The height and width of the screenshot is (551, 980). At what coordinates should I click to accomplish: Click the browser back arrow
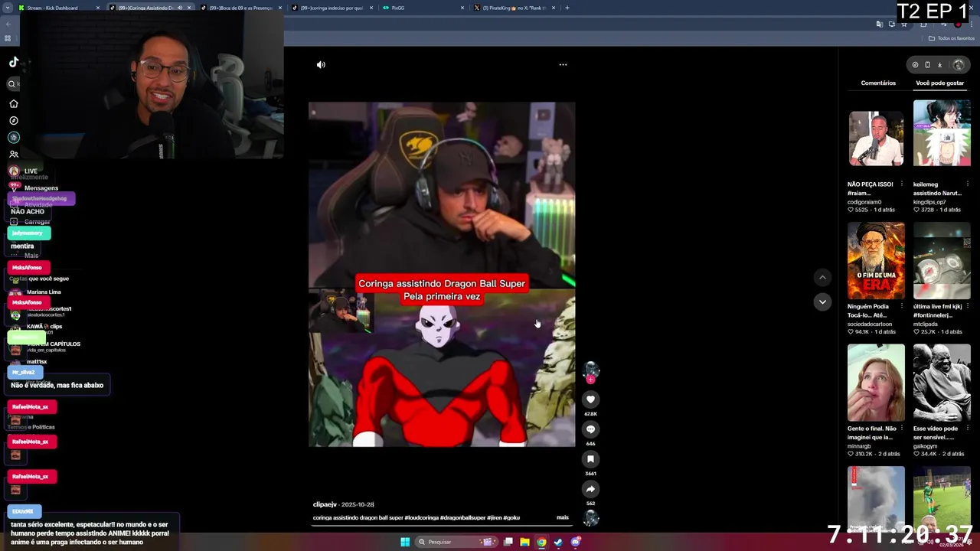coord(8,24)
